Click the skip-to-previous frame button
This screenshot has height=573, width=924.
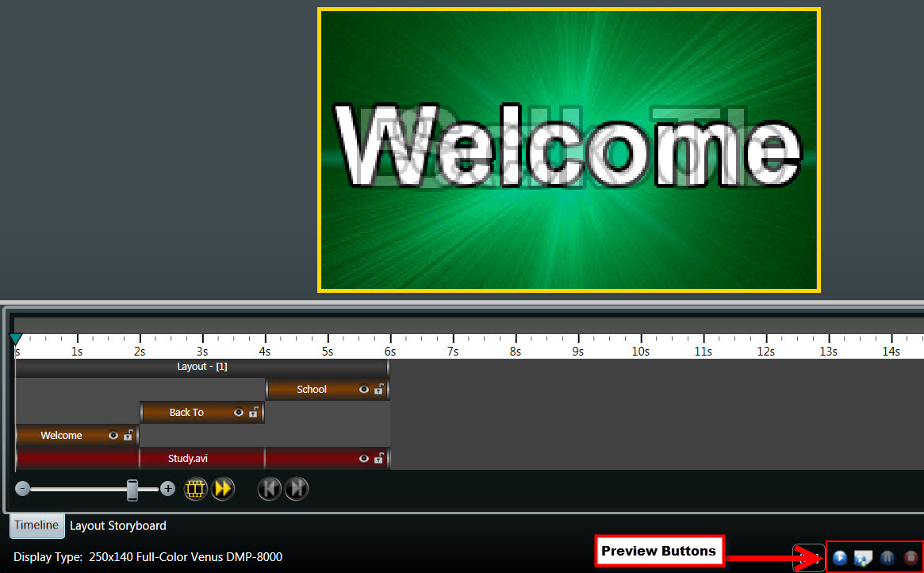click(x=269, y=489)
